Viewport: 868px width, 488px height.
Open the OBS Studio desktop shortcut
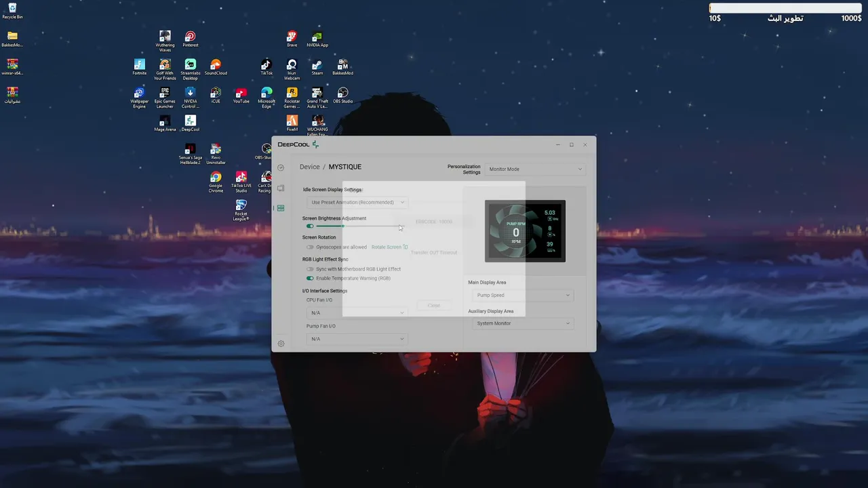pyautogui.click(x=342, y=95)
